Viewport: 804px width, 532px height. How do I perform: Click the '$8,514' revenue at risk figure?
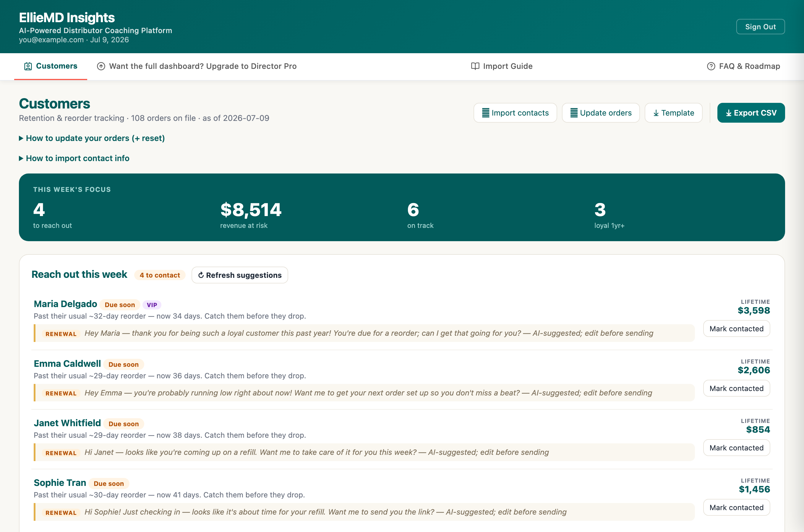(x=251, y=210)
